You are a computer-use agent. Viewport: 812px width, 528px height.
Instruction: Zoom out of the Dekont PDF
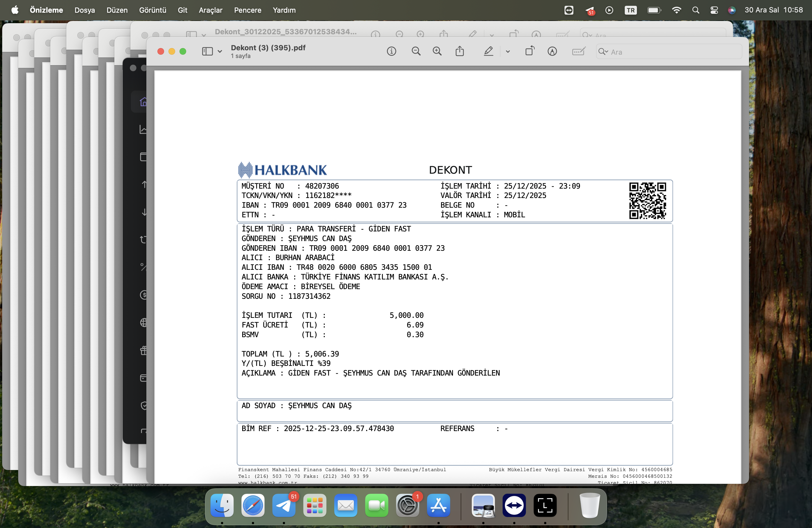[x=416, y=52]
